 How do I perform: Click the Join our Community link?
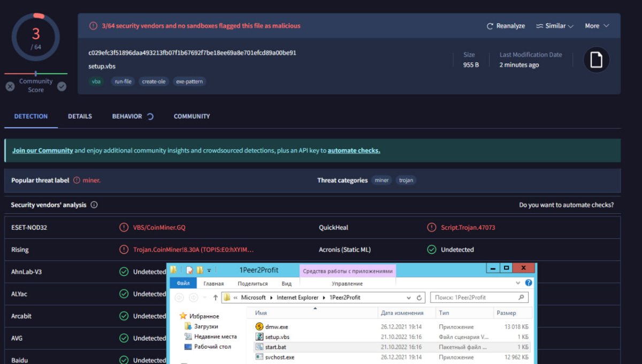(x=43, y=151)
